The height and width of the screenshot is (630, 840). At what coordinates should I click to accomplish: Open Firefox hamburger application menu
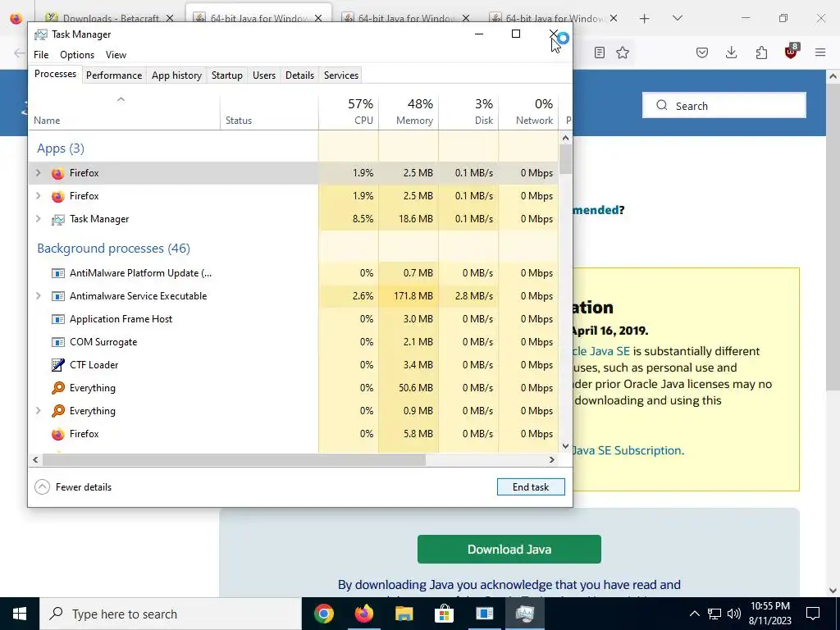[x=820, y=52]
